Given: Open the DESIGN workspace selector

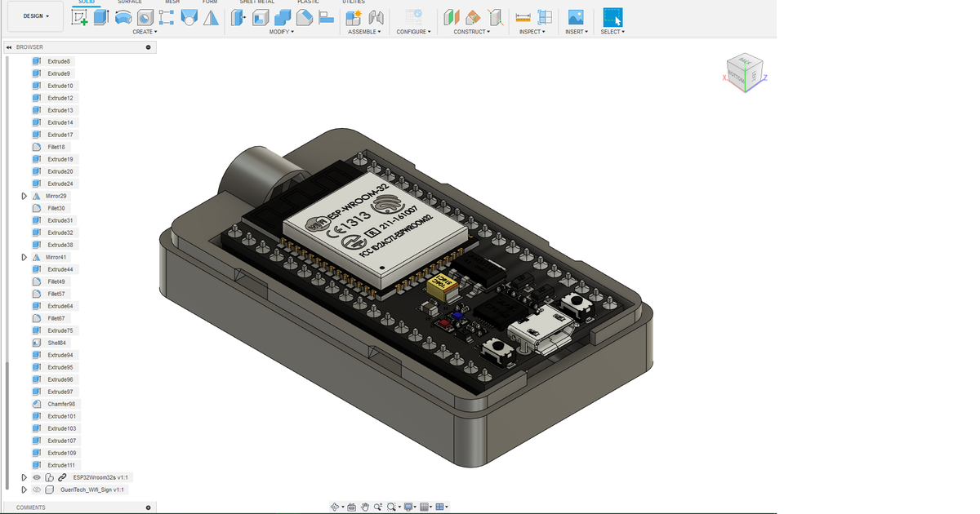Looking at the screenshot, I should 35,16.
